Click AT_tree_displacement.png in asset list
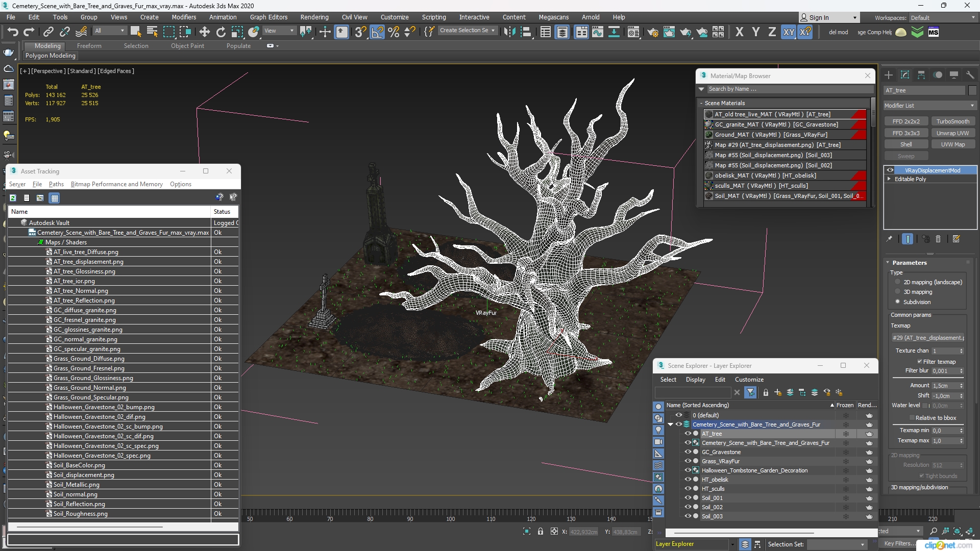The width and height of the screenshot is (980, 551). pos(88,261)
